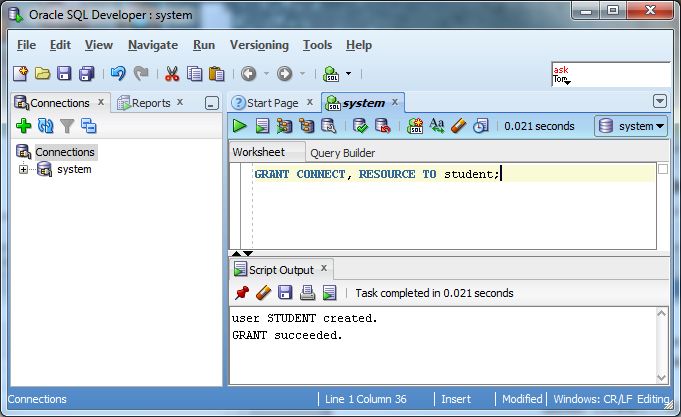This screenshot has width=681, height=417.
Task: Save the script output to file
Action: (x=285, y=293)
